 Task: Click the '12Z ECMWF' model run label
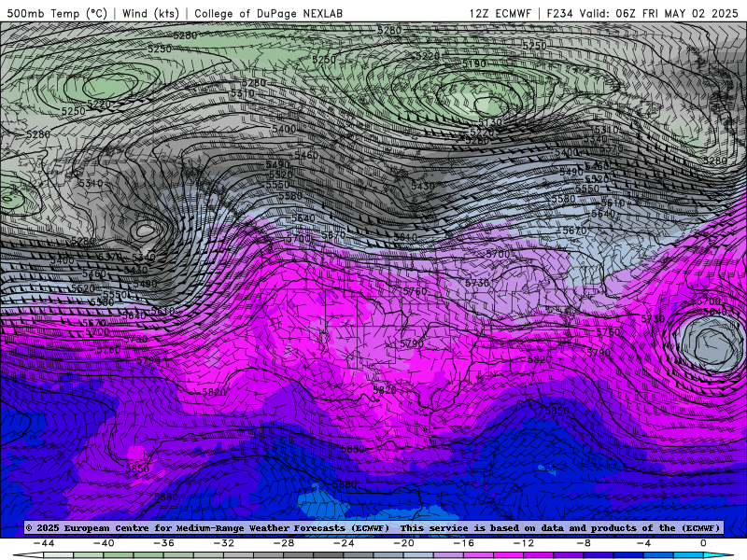[x=500, y=13]
